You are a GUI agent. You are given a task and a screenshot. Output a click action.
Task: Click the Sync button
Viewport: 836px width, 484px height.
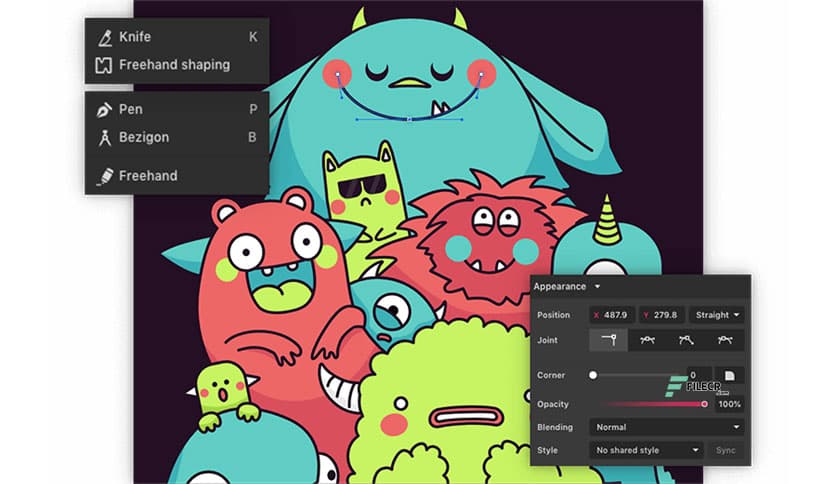[726, 450]
